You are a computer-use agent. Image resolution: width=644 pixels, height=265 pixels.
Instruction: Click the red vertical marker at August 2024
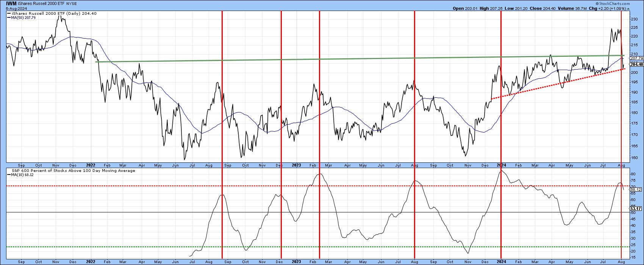(621, 134)
